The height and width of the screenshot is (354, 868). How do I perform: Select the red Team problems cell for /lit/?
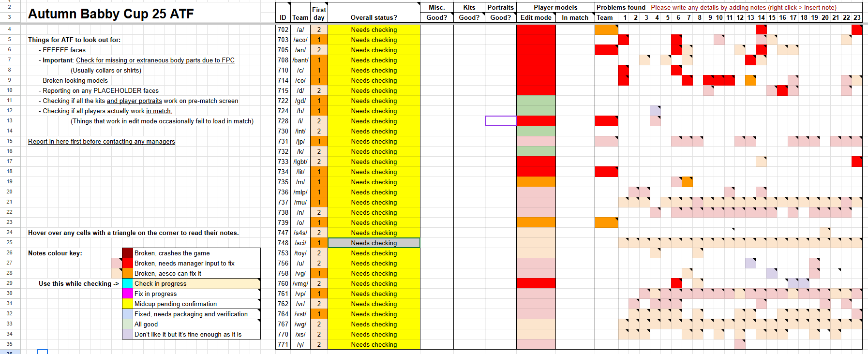click(x=606, y=172)
